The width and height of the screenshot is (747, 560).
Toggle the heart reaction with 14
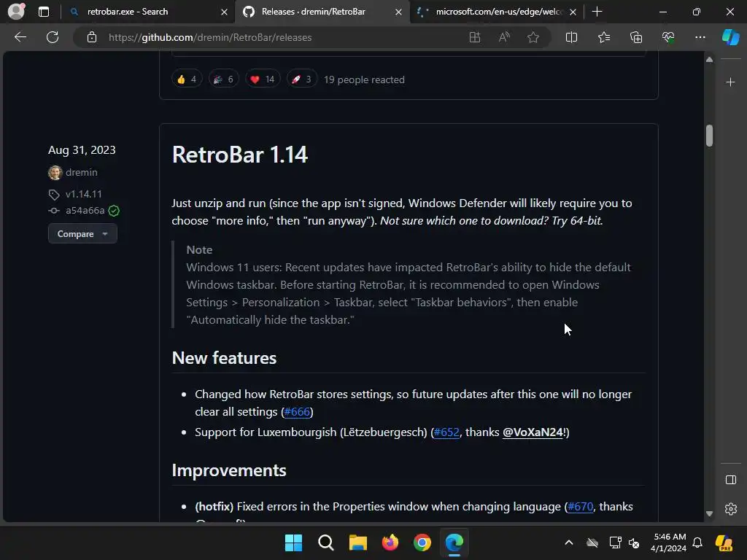[x=263, y=79]
